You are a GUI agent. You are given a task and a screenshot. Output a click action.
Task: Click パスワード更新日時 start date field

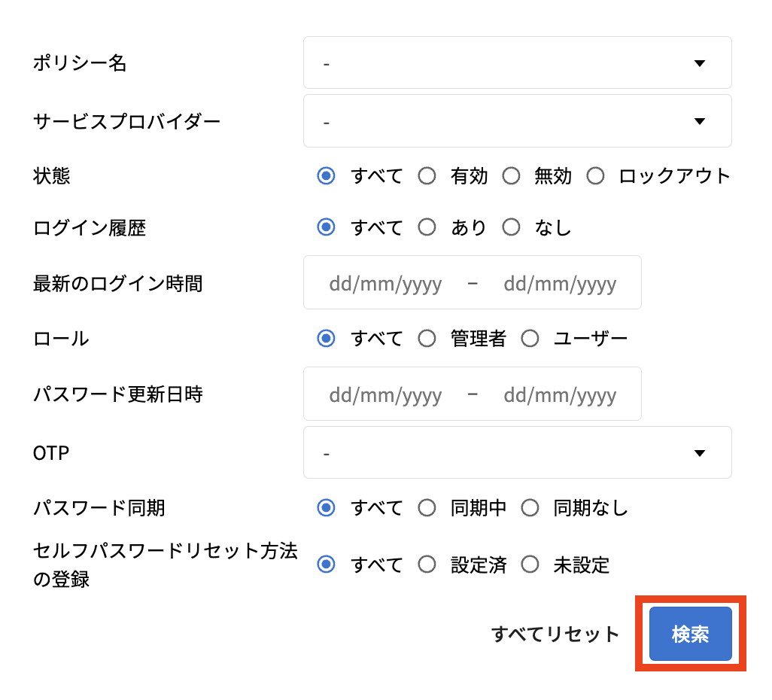click(x=385, y=395)
